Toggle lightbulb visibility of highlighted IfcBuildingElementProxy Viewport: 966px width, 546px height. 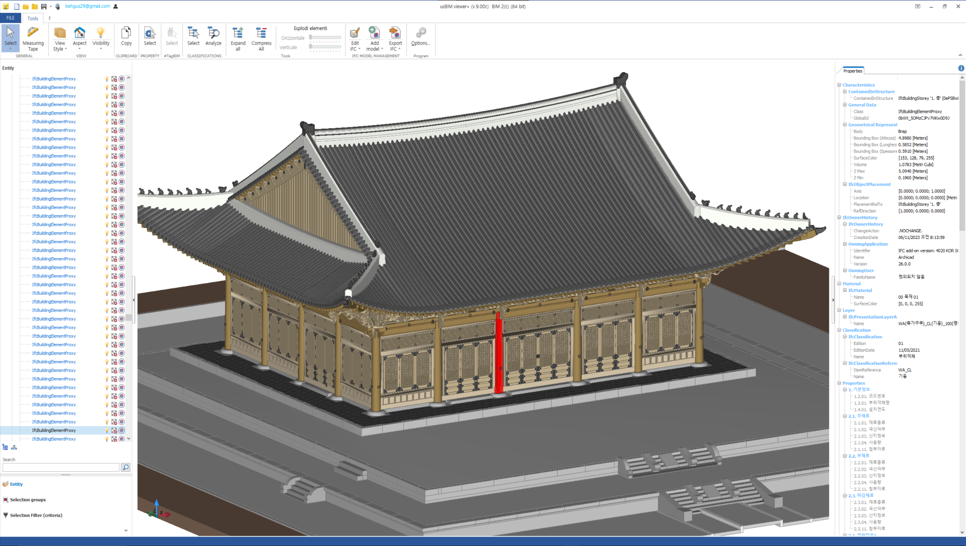click(107, 430)
